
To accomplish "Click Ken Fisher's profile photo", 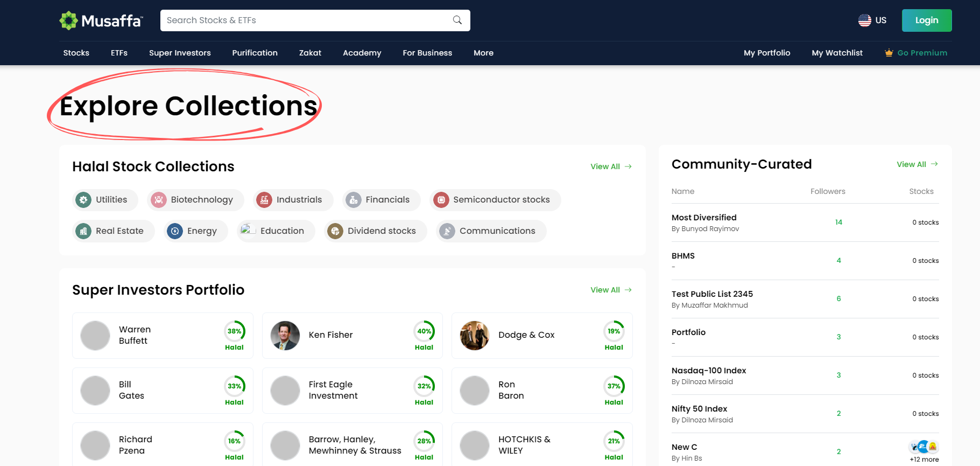I will (x=285, y=336).
